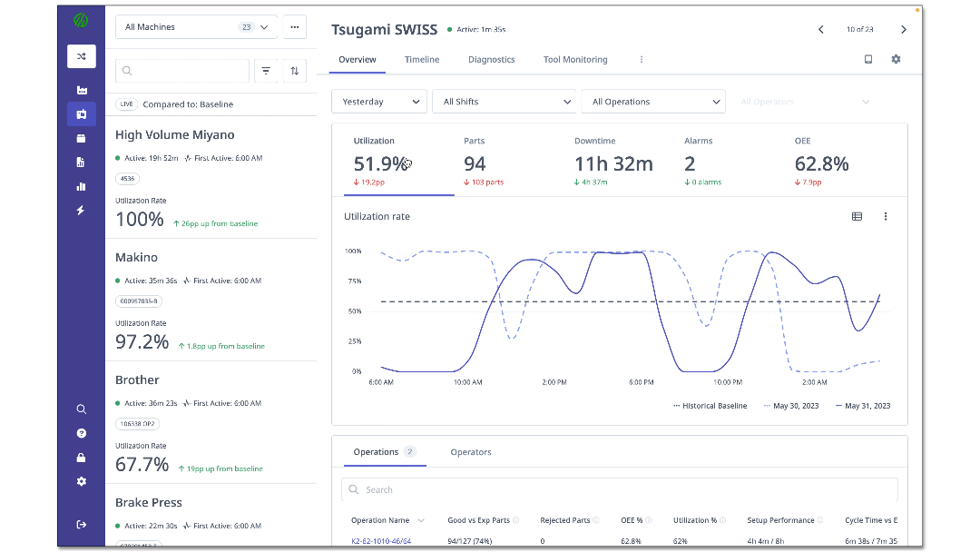This screenshot has width=980, height=552.
Task: Open the Brake Press machine card
Action: pyautogui.click(x=211, y=517)
